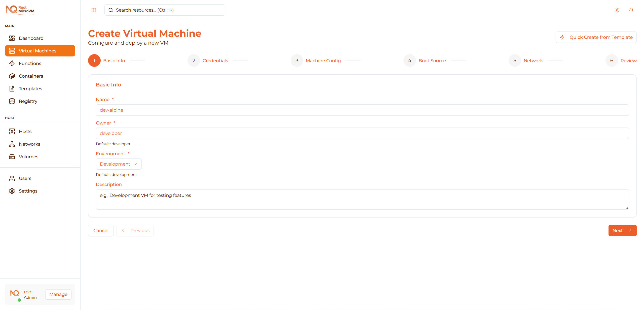Open the Environment dropdown
The image size is (644, 310).
click(119, 164)
